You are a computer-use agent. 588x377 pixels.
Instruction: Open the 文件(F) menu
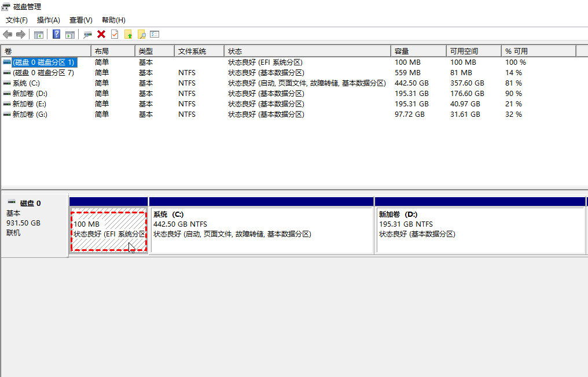[x=17, y=20]
